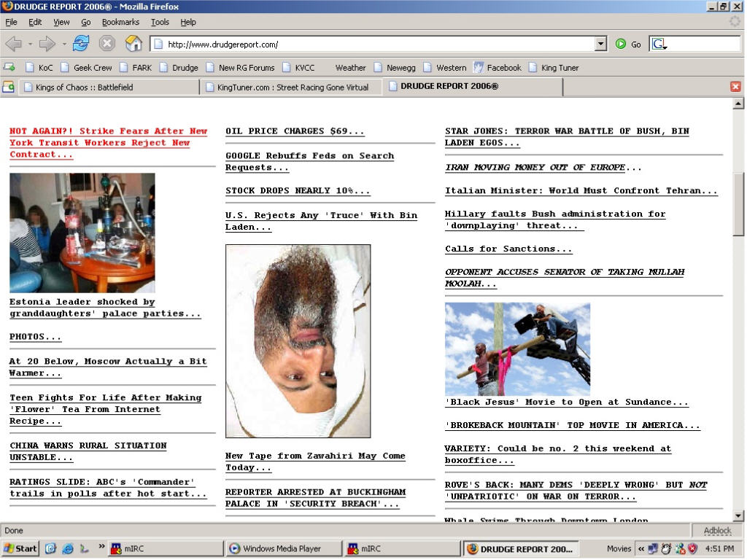The image size is (747, 560).
Task: Click the scrollbar down arrow
Action: pos(738,516)
